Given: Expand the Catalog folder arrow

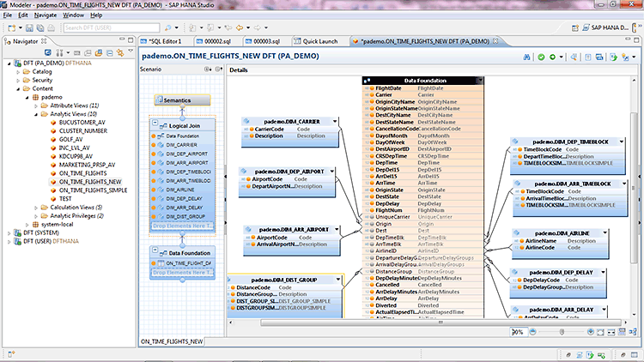Looking at the screenshot, I should click(18, 72).
